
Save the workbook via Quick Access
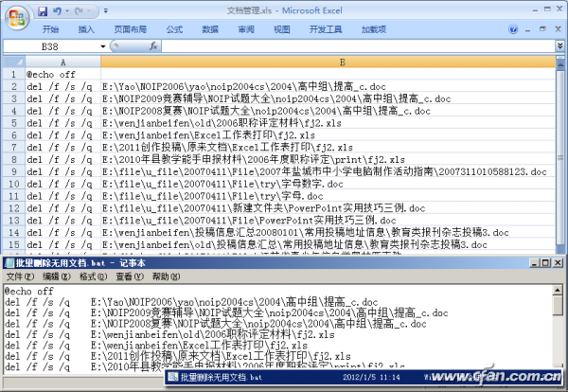43,11
